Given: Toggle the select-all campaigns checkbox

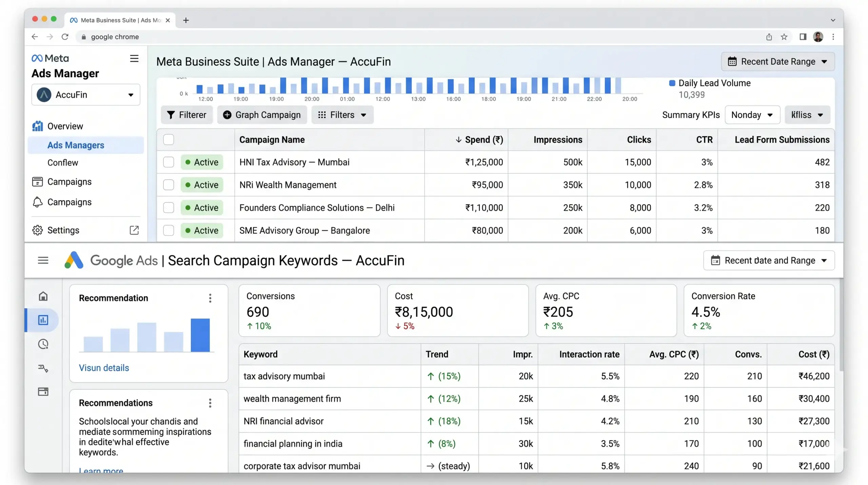Looking at the screenshot, I should pyautogui.click(x=169, y=139).
